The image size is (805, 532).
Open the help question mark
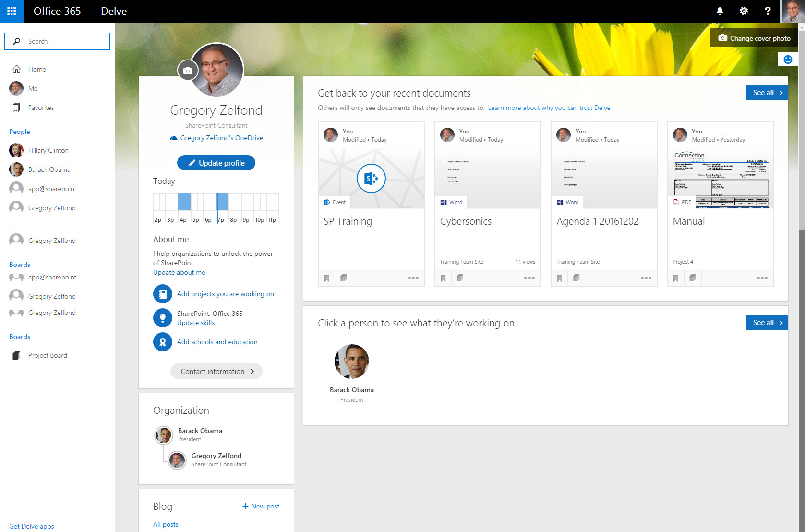pyautogui.click(x=768, y=11)
